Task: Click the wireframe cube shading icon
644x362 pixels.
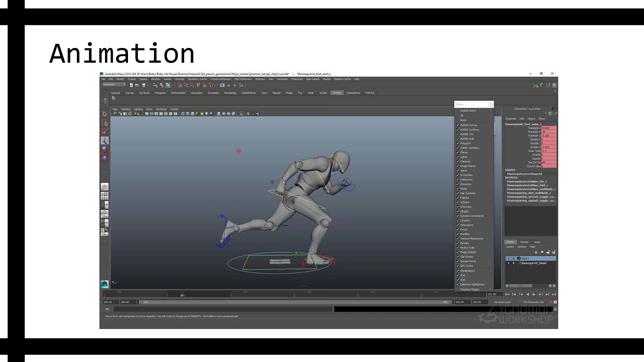Action: (183, 114)
